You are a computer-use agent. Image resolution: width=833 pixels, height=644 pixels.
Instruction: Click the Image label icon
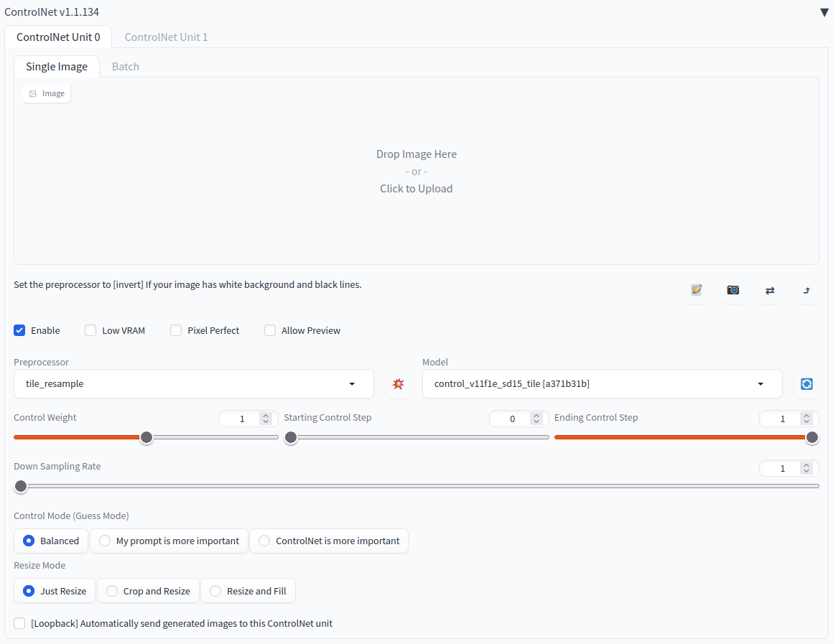pyautogui.click(x=33, y=93)
